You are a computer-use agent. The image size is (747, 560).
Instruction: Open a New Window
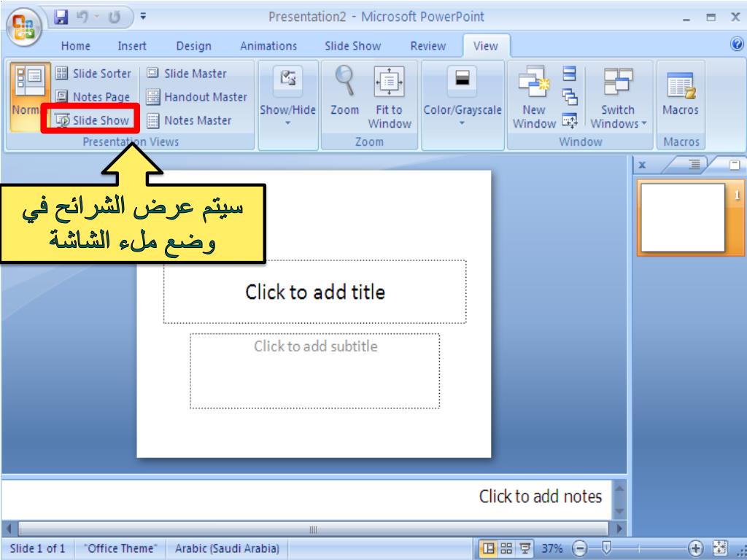coord(534,97)
